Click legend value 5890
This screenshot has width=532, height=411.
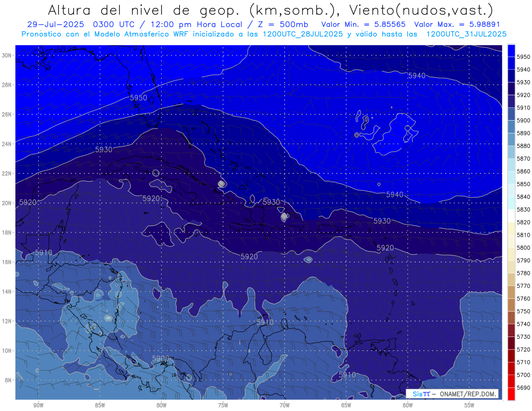point(524,133)
